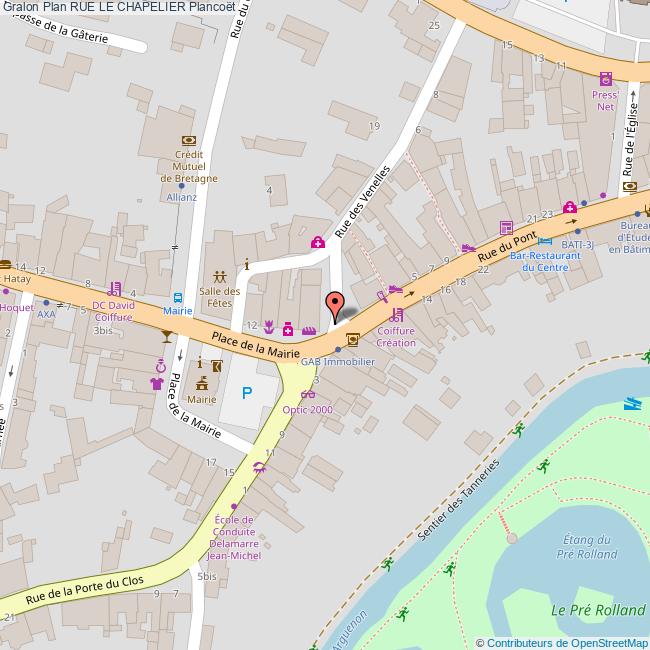Click the red location pin marker
Image resolution: width=650 pixels, height=650 pixels.
[335, 308]
